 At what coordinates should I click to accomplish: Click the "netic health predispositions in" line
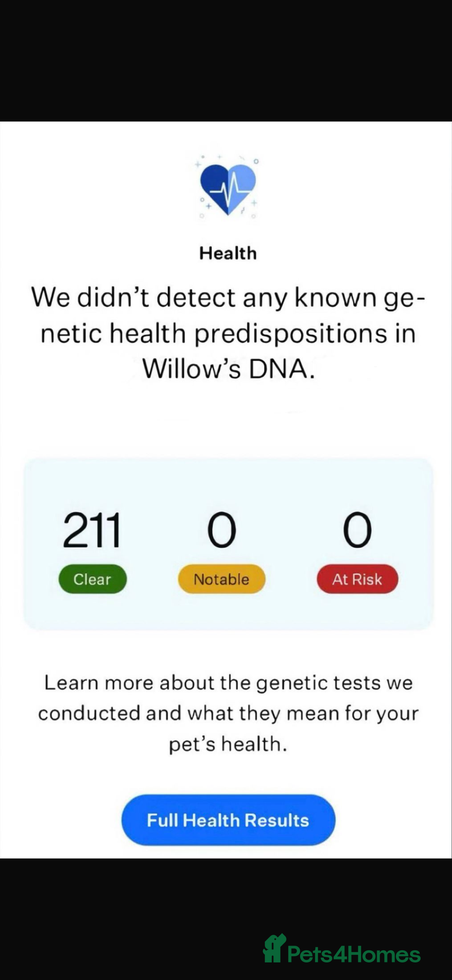[x=228, y=334]
